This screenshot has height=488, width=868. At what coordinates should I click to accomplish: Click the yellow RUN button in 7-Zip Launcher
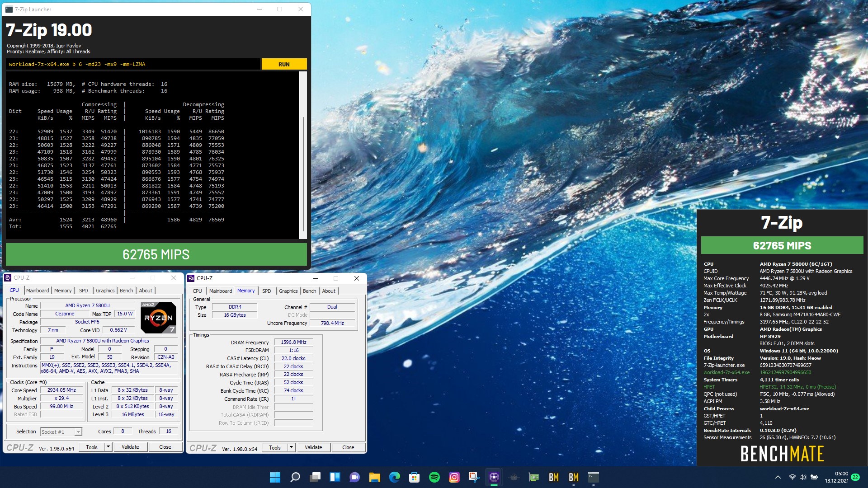tap(284, 64)
